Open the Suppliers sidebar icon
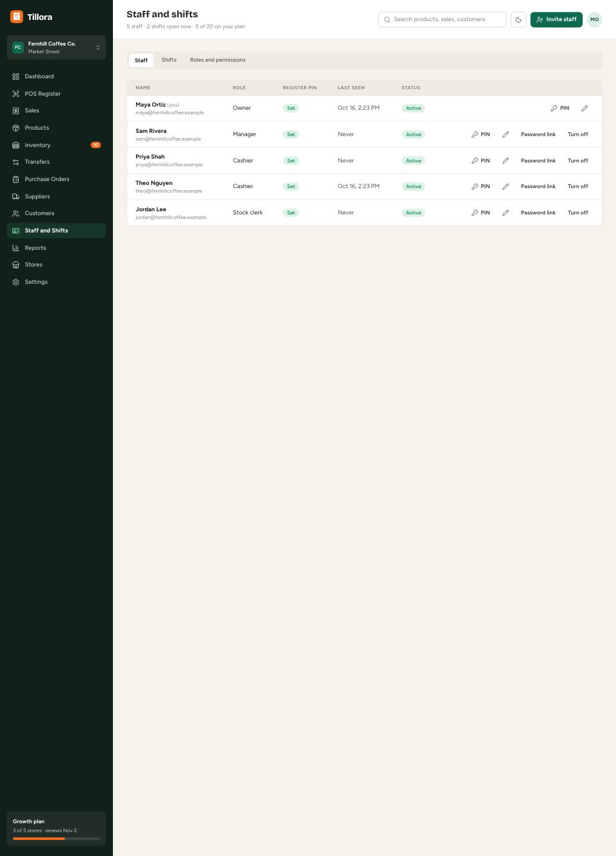 (x=16, y=197)
